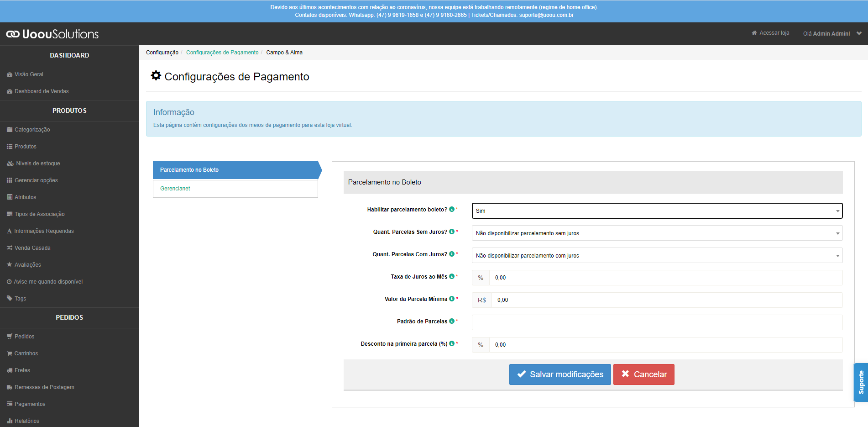This screenshot has width=868, height=427.
Task: Click the Venda Casada shuffle icon
Action: pos(10,248)
